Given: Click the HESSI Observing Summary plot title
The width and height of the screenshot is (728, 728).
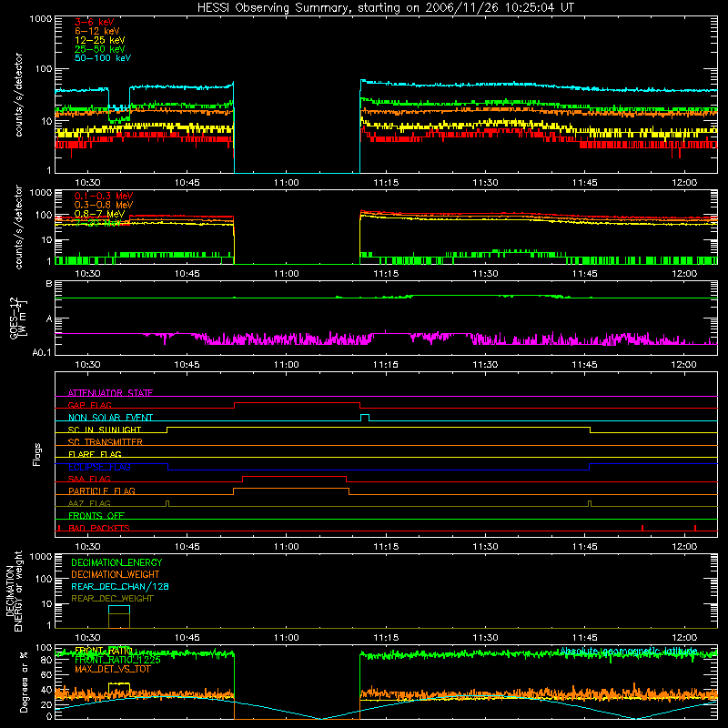Looking at the screenshot, I should tap(386, 8).
